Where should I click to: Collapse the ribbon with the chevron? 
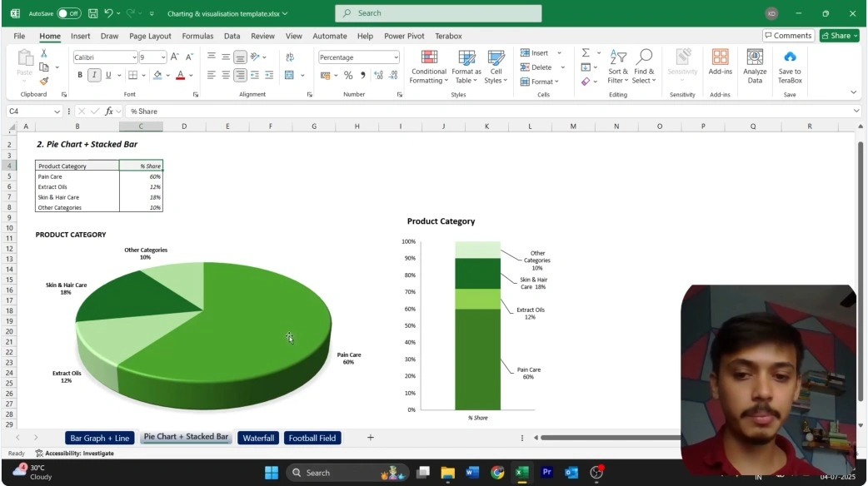tap(853, 92)
